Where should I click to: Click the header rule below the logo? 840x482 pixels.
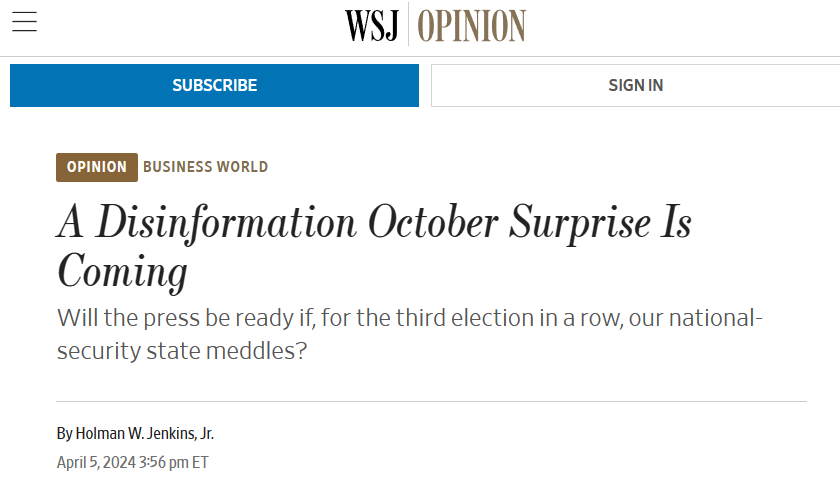point(420,56)
